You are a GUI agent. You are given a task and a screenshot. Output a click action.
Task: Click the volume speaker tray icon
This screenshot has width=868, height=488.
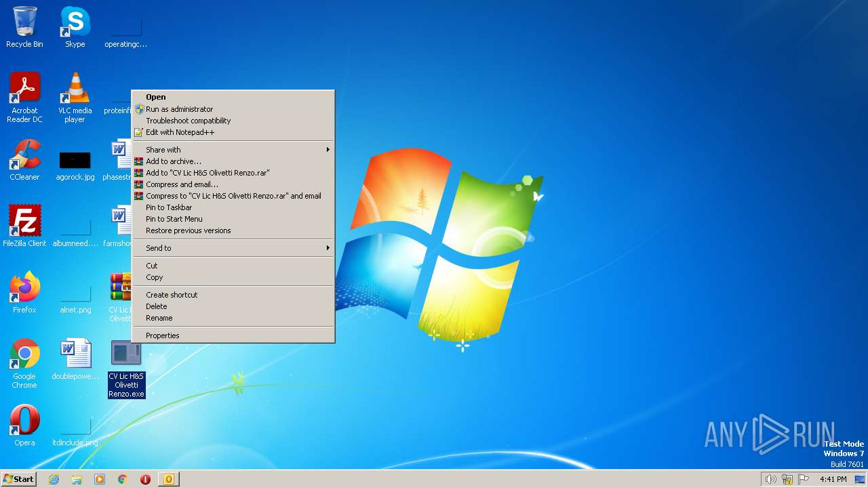771,479
